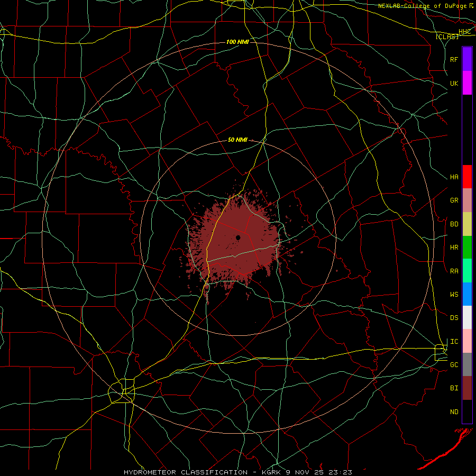Image resolution: width=476 pixels, height=476 pixels.
Task: Click the gray GC legend swatch
Action: point(467,364)
